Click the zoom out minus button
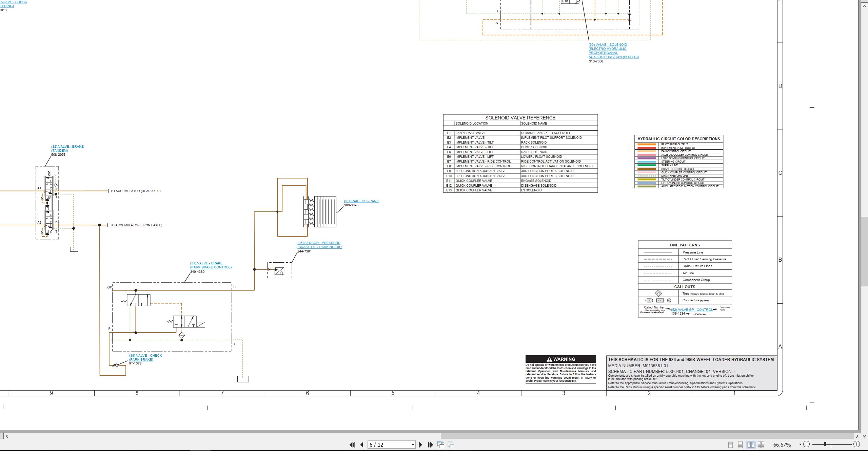Screen dimensions: 868x451 click(x=807, y=444)
